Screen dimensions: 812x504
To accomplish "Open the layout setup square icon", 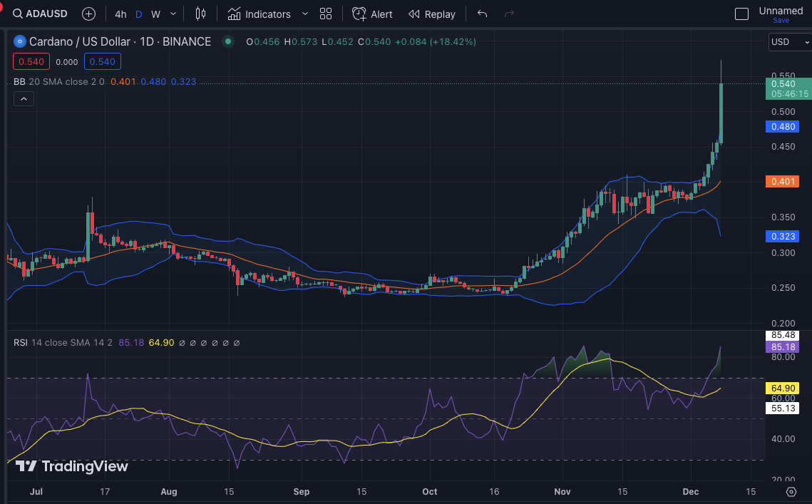I will coord(741,14).
